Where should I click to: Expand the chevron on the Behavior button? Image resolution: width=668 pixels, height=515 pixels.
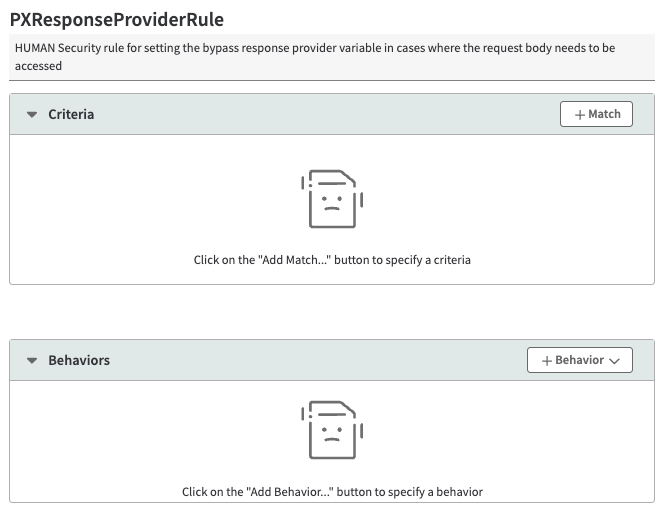coord(615,360)
